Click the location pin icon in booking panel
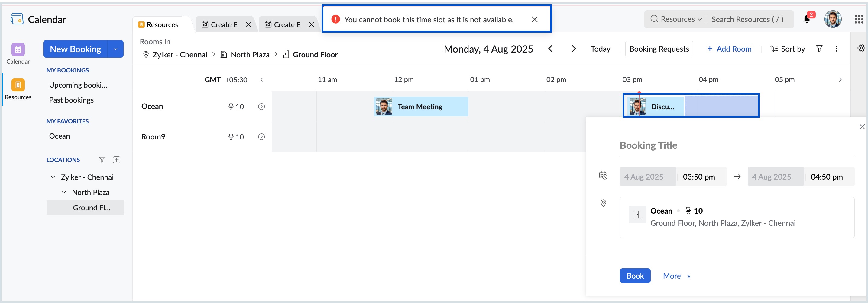Screen dimensions: 868x303 603,203
